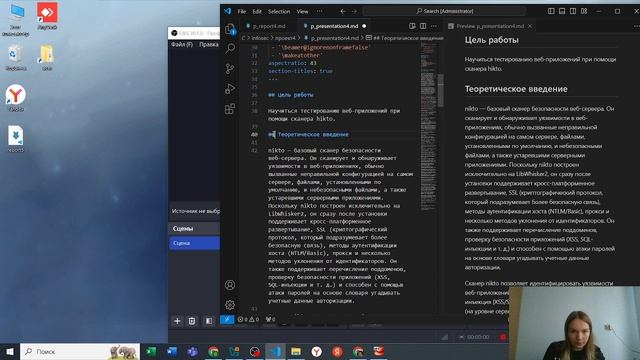The height and width of the screenshot is (360, 640).
Task: Open Yandex browser desktop shortcut
Action: (16, 98)
